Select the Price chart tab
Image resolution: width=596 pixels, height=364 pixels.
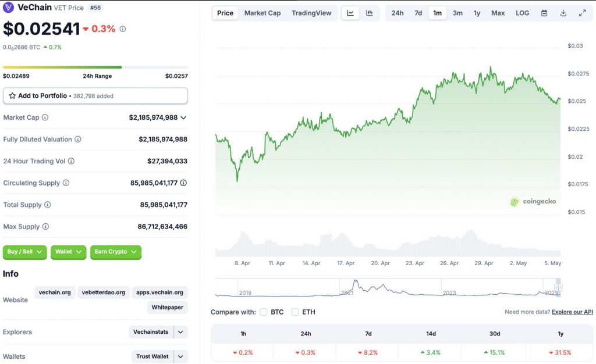pos(225,13)
